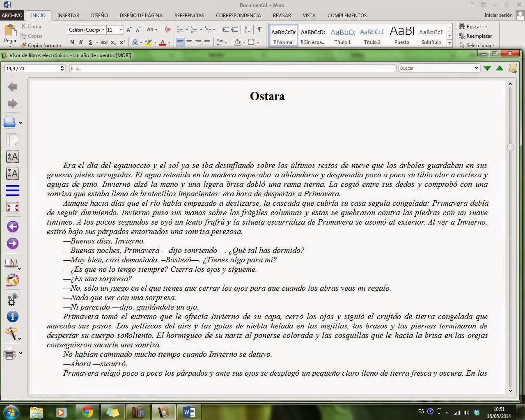Image resolution: width=525 pixels, height=420 pixels.
Task: Apply the Subtítulo style
Action: pos(431,36)
